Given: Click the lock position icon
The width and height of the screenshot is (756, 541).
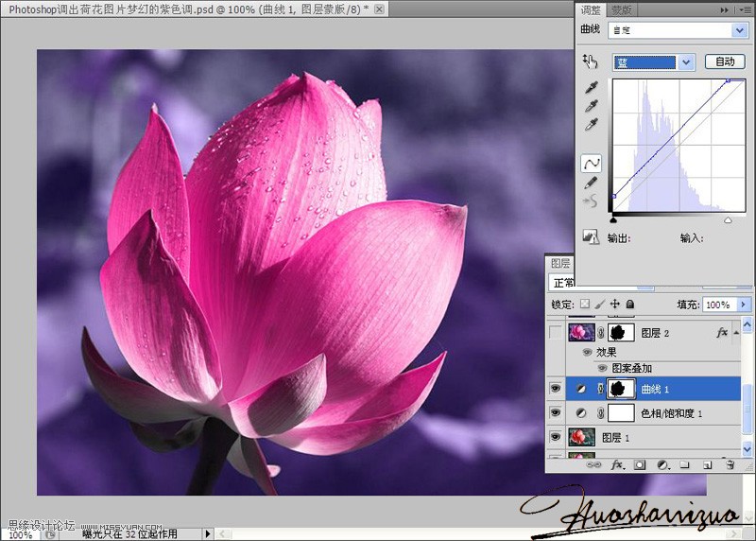Looking at the screenshot, I should click(x=615, y=304).
